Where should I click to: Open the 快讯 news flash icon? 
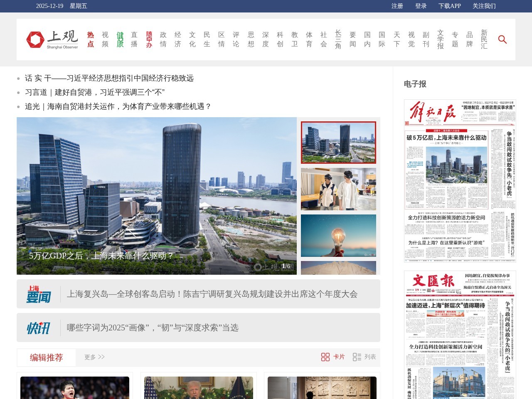point(39,328)
